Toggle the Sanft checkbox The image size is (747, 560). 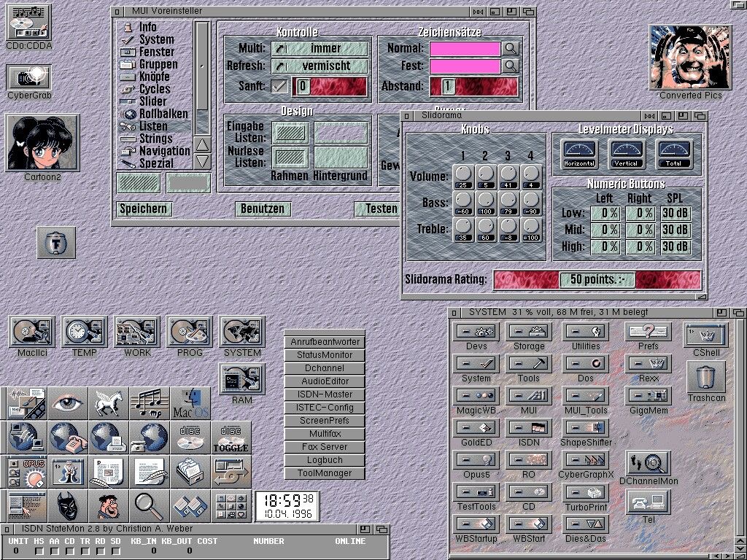279,86
